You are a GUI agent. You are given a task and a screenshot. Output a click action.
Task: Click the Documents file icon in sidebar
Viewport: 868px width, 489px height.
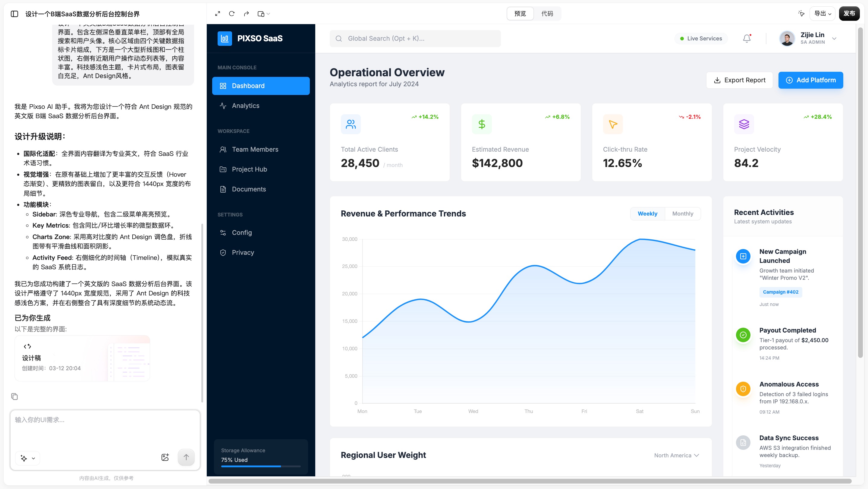(223, 189)
